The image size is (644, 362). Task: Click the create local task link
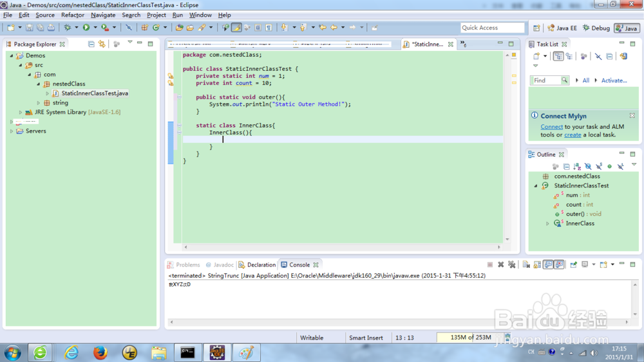[x=573, y=135]
